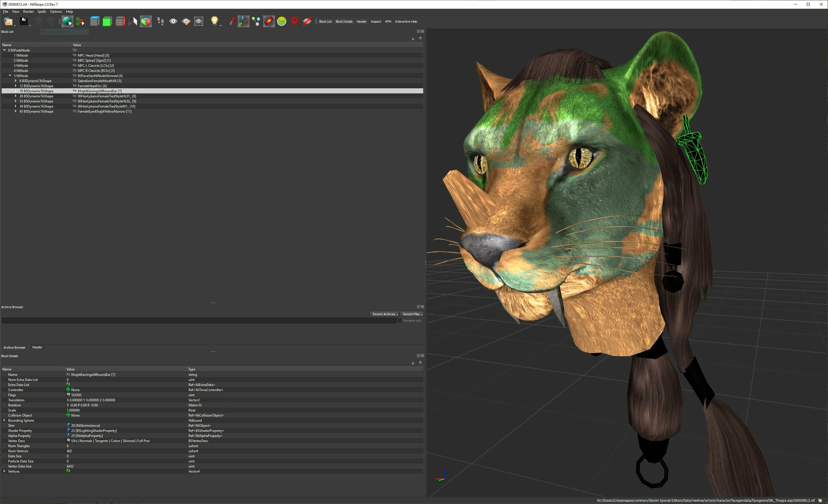Click the flags icon next to 524302
Screen dimensions: 828x504
point(68,395)
